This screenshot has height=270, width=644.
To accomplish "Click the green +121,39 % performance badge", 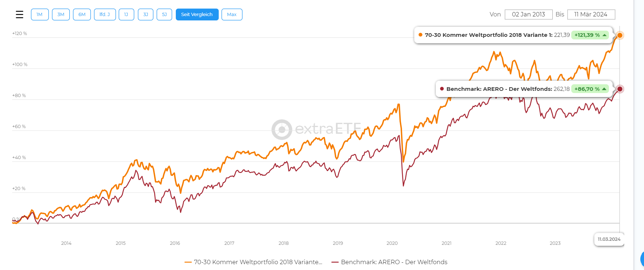I will [x=590, y=35].
